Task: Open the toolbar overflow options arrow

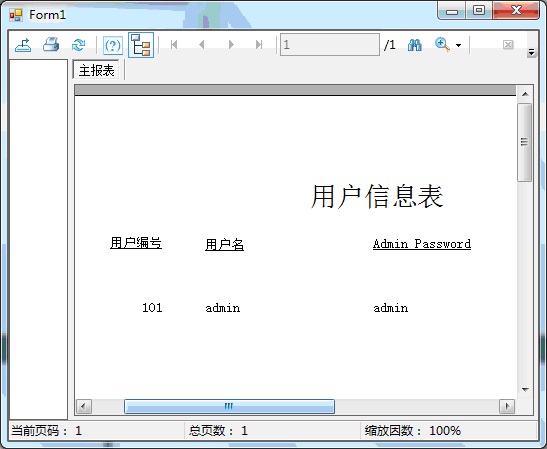Action: [x=531, y=52]
